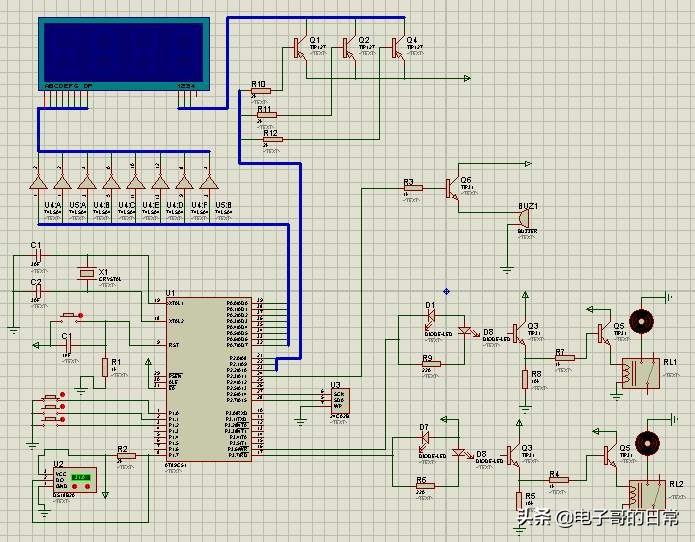Click the U2 DS18B20 temperature sensor

point(75,480)
